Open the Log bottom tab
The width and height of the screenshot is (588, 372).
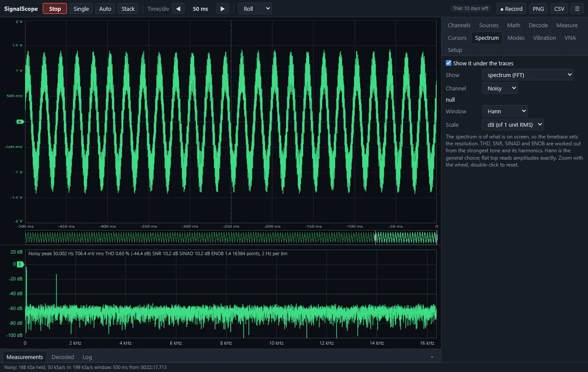click(x=87, y=357)
